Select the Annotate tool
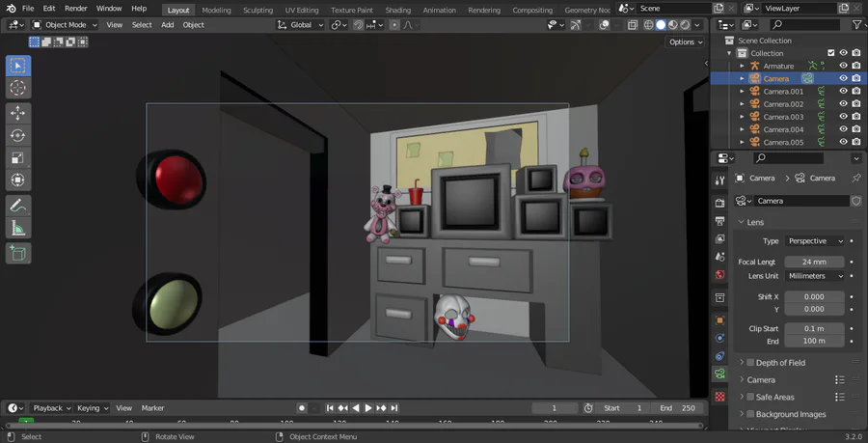This screenshot has height=443, width=868. pos(18,206)
